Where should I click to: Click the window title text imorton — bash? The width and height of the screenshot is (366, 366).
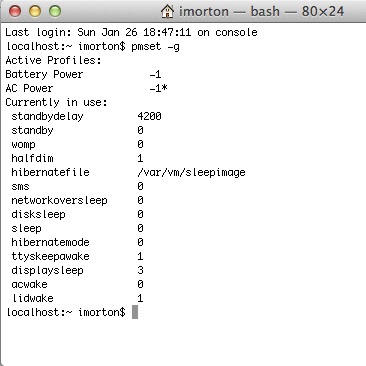click(229, 11)
